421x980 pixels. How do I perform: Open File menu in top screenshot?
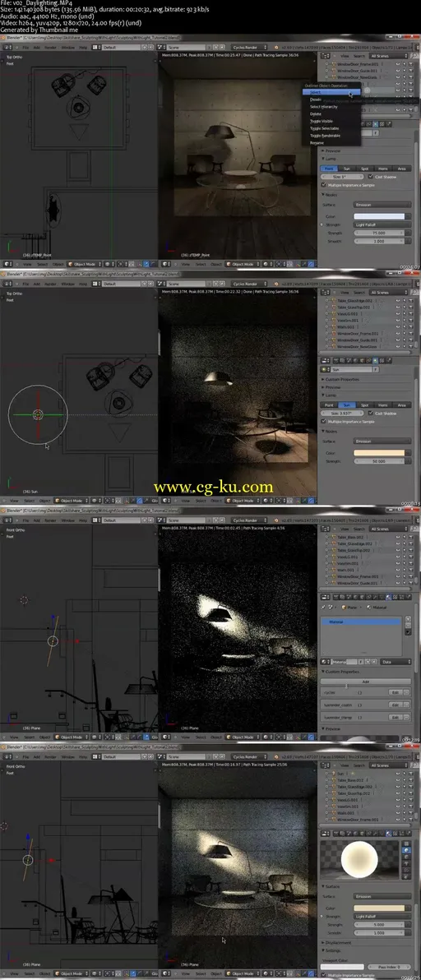click(x=25, y=47)
